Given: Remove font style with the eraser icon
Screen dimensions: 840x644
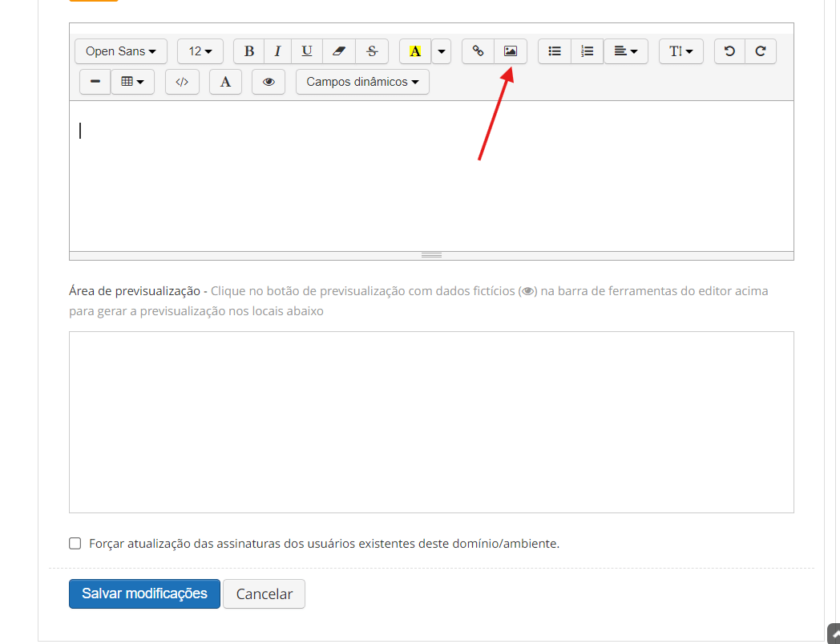Looking at the screenshot, I should coord(339,51).
